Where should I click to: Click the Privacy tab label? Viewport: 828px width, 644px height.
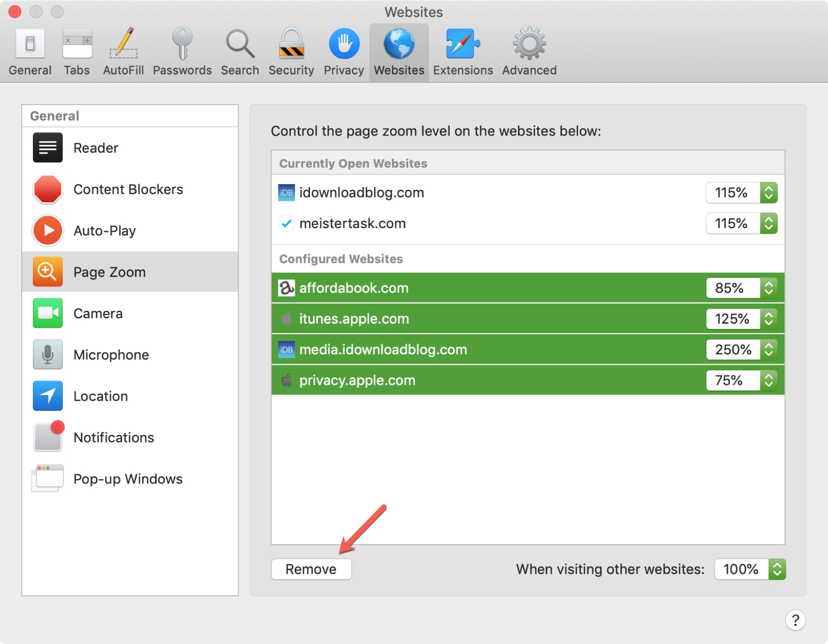click(x=344, y=70)
